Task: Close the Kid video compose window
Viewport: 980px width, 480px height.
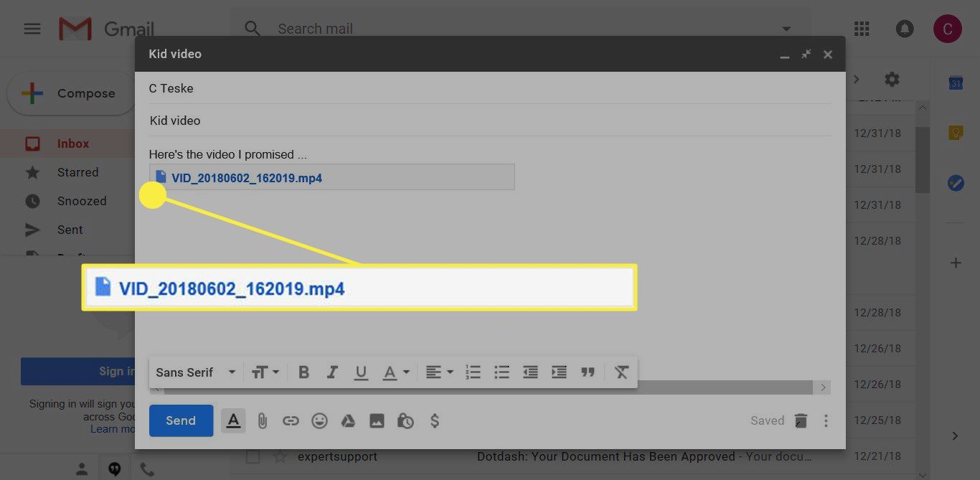Action: (828, 55)
